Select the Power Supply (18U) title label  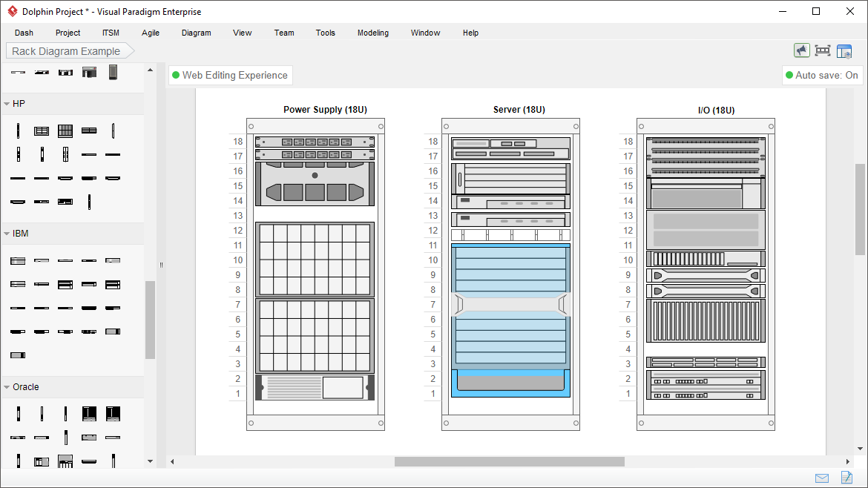coord(326,110)
